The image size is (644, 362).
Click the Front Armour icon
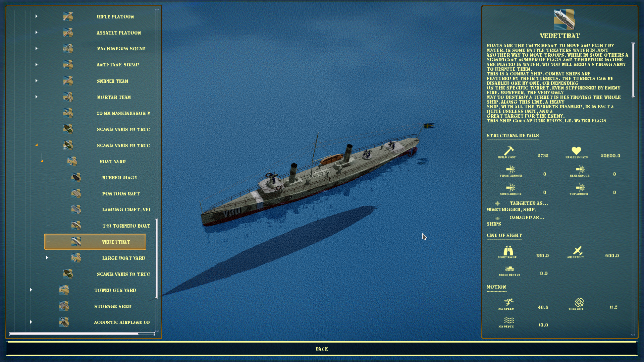511,169
